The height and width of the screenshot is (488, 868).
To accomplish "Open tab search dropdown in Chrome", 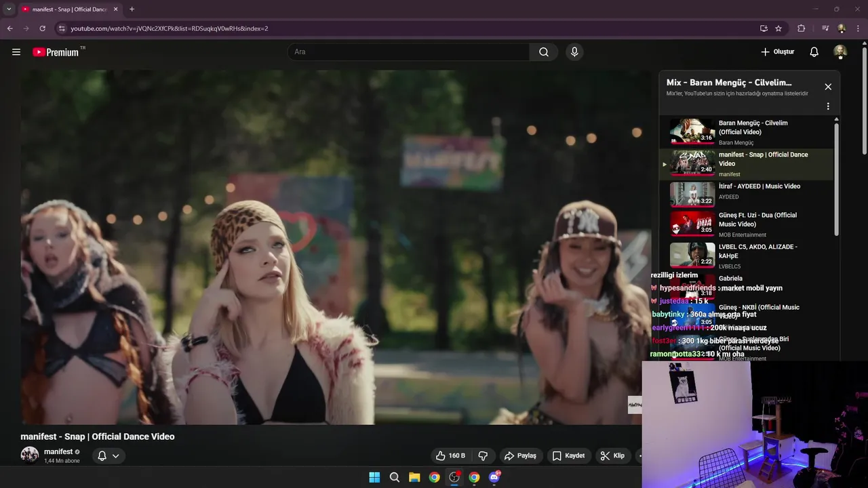I will [9, 9].
